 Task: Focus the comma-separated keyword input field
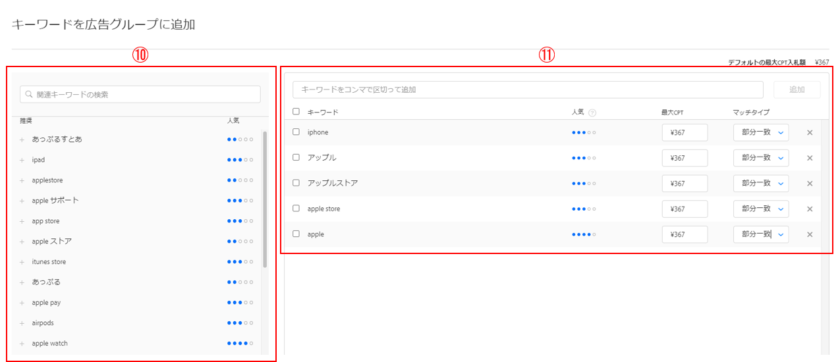pos(528,90)
